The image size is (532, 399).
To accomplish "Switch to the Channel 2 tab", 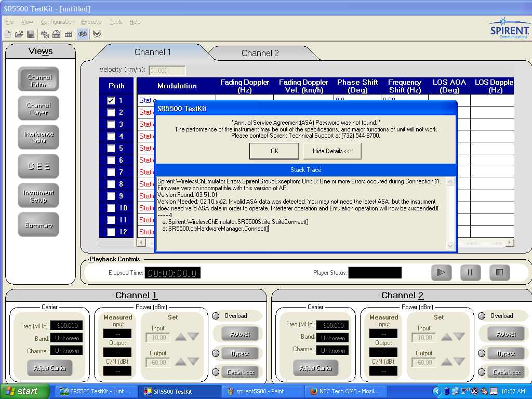I will [x=260, y=53].
